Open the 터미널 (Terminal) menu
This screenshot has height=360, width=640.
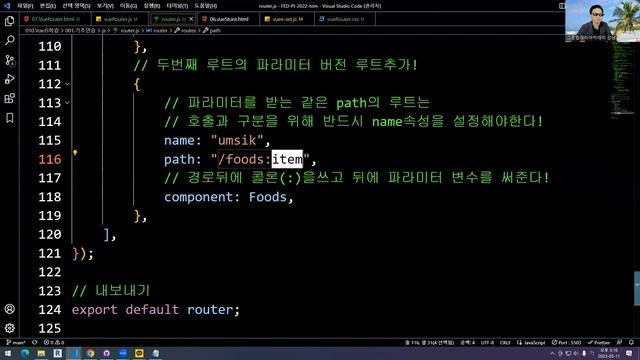pos(177,6)
